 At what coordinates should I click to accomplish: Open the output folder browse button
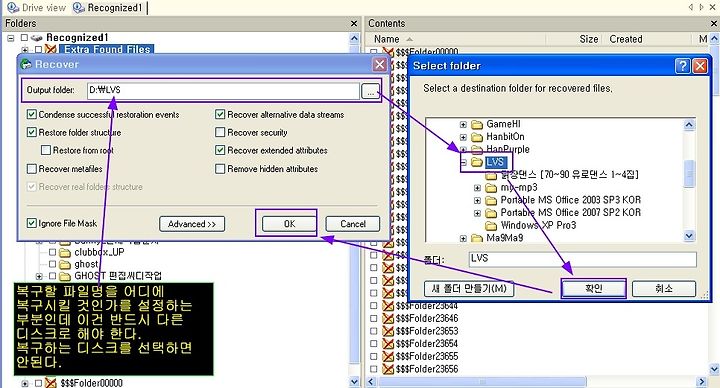coord(370,91)
